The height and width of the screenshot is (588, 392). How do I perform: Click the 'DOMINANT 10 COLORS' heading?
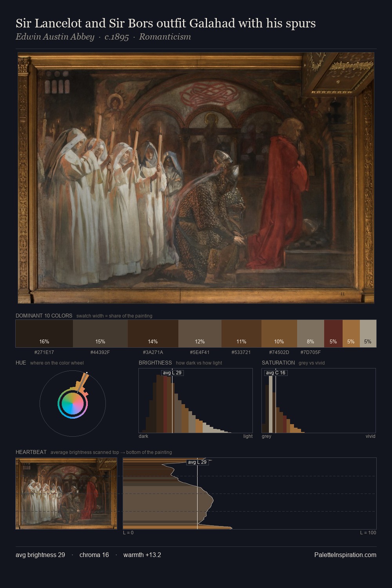(x=44, y=316)
